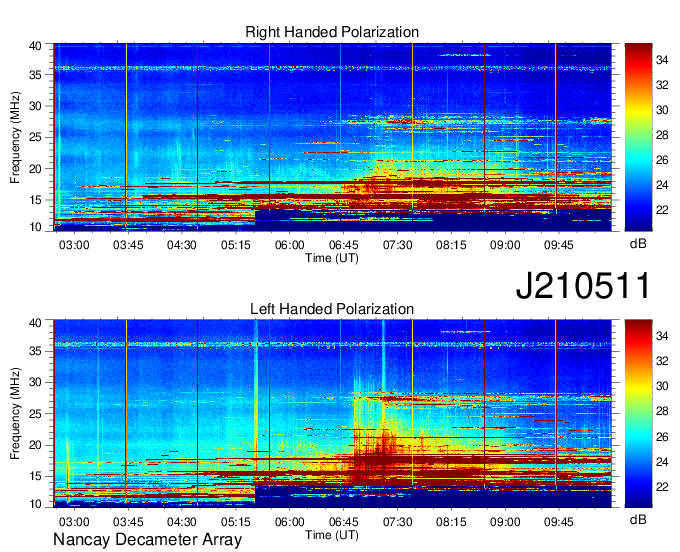680x552 pixels.
Task: Click the '26' value on left-handed colorbar
Action: [x=662, y=437]
